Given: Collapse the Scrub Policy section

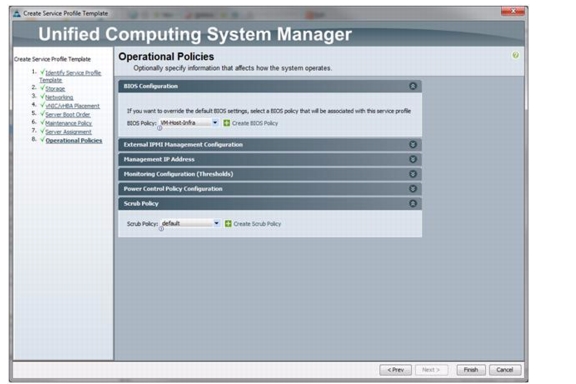Looking at the screenshot, I should point(413,203).
